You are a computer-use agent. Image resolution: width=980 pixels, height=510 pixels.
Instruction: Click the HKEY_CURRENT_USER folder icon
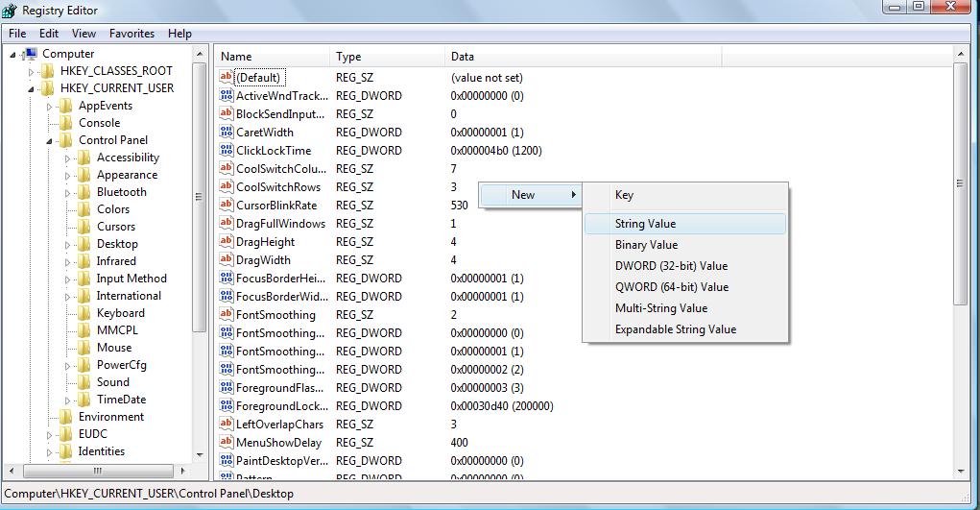(47, 88)
